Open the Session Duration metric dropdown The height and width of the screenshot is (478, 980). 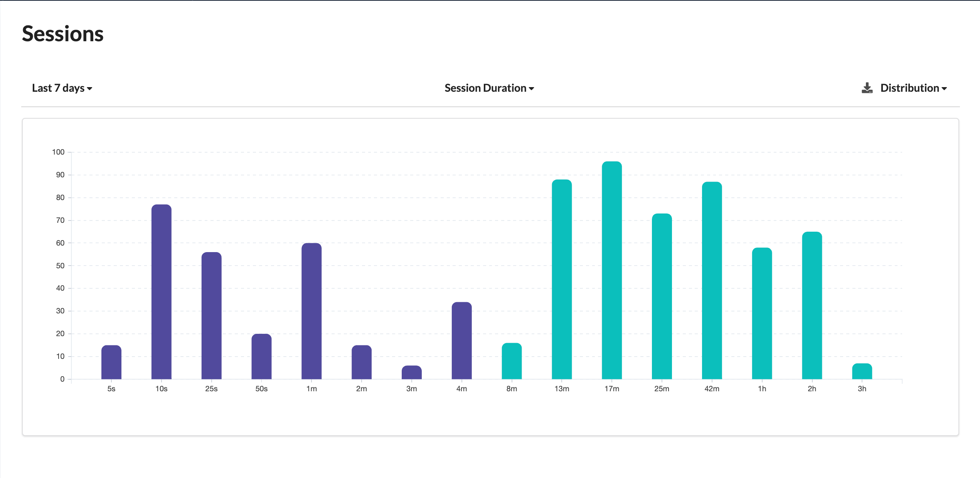489,88
